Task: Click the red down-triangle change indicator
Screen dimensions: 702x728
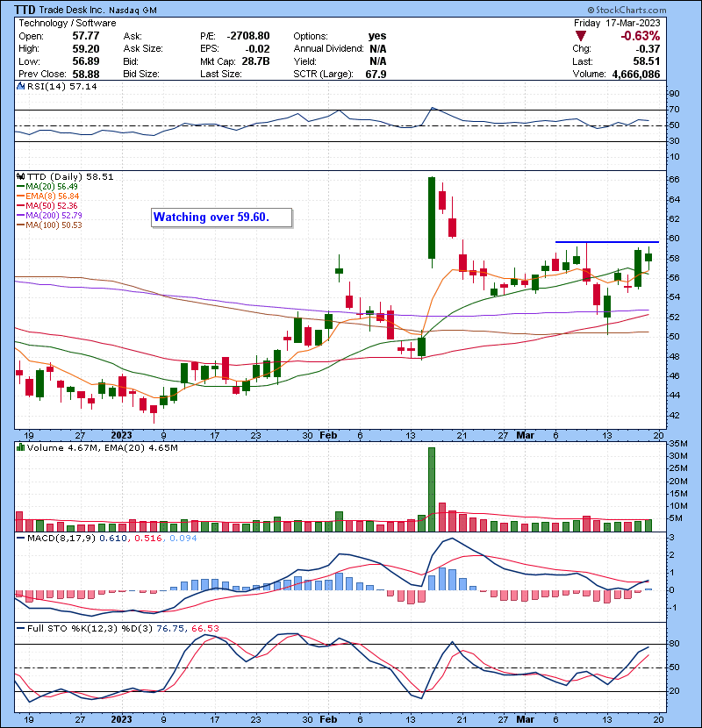Action: [581, 36]
